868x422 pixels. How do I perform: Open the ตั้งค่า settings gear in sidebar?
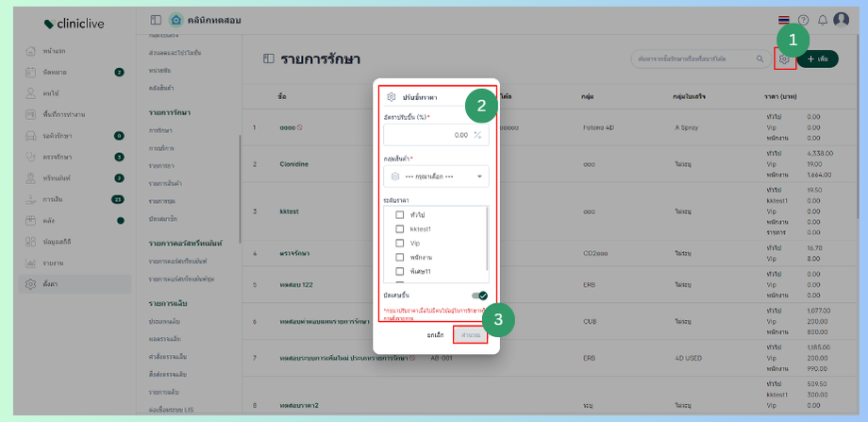click(x=31, y=284)
